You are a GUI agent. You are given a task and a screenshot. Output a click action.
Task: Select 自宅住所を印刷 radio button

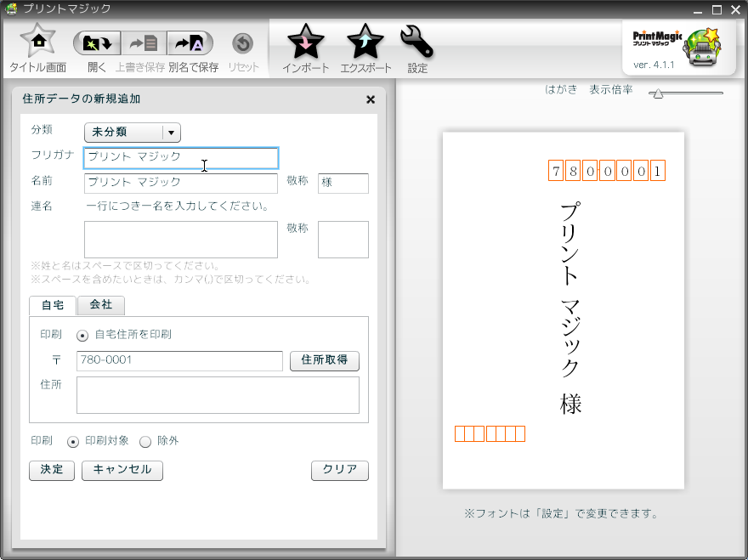(x=82, y=336)
